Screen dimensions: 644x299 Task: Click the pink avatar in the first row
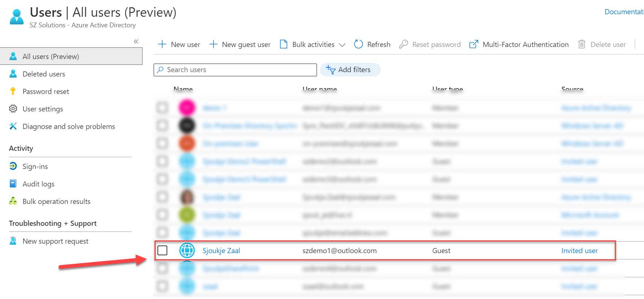187,108
